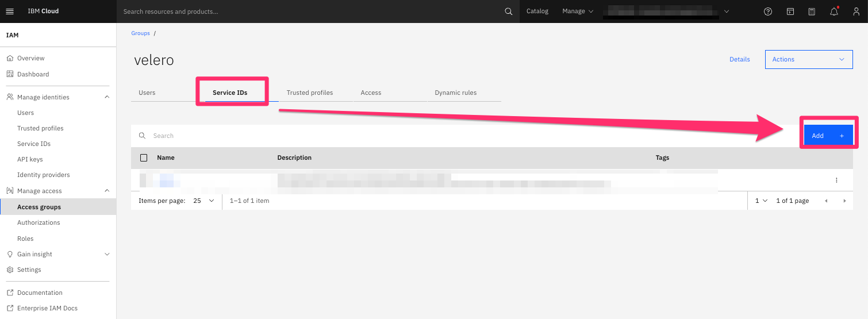This screenshot has width=868, height=319.
Task: Open the IBM Cloud Shell icon
Action: coord(790,11)
